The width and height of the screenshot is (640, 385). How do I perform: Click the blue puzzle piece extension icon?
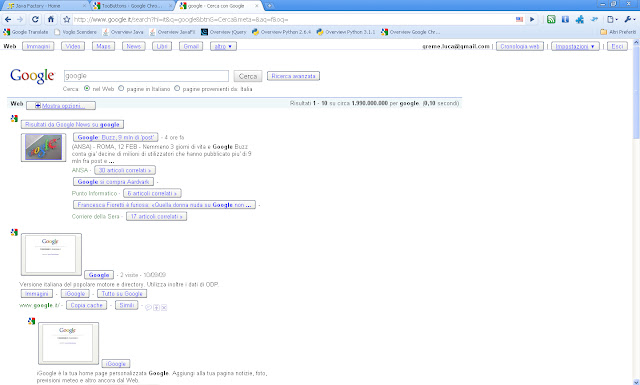580,19
